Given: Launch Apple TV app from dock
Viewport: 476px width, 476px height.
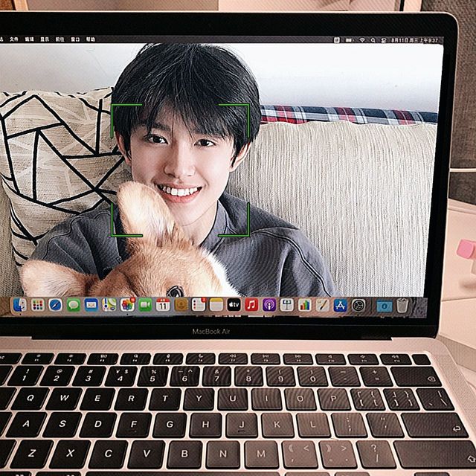Looking at the screenshot, I should [x=234, y=305].
